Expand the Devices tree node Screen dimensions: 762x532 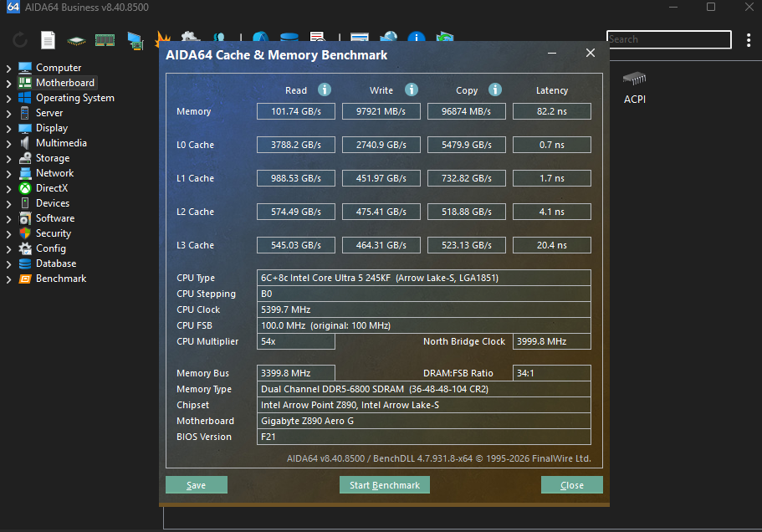pyautogui.click(x=8, y=203)
